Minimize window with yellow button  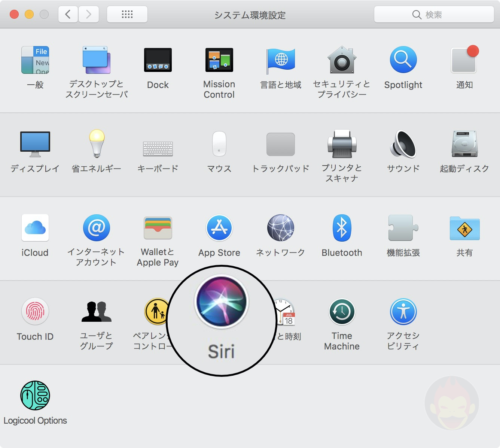tap(29, 15)
